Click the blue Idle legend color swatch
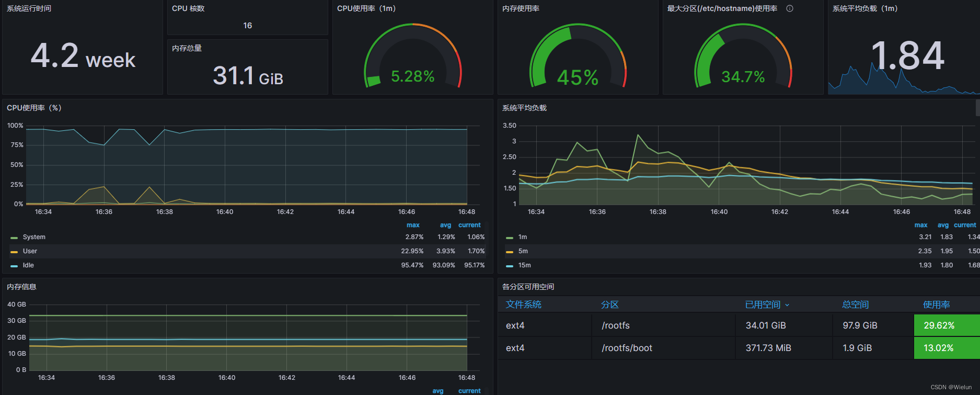The height and width of the screenshot is (395, 980). [x=14, y=266]
